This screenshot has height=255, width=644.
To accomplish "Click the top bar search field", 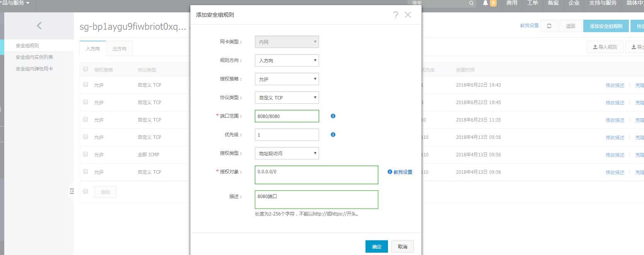I will 438,3.
